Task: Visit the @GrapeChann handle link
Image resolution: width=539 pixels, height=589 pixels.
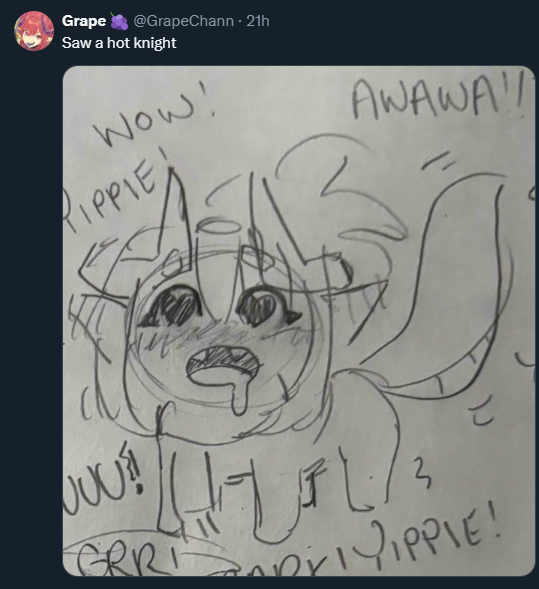Action: pos(183,21)
